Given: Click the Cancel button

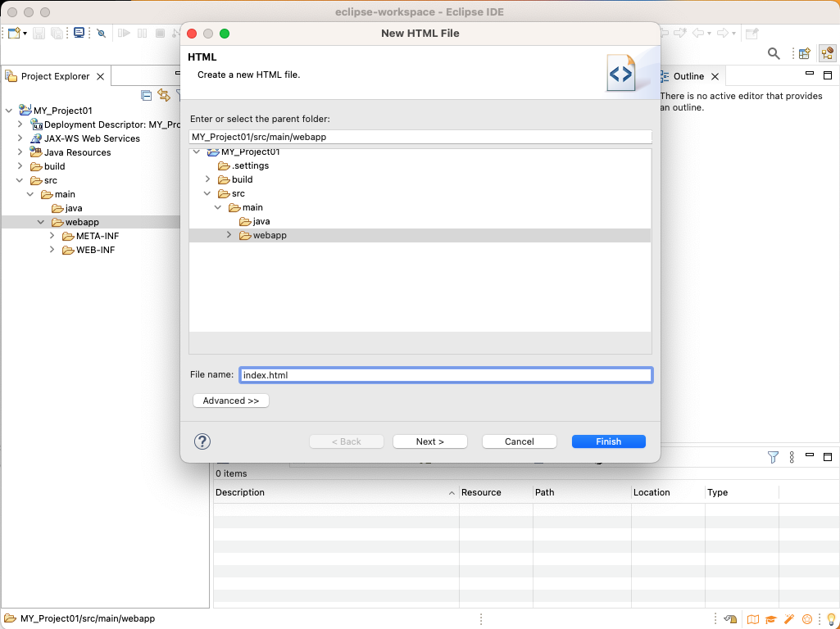Looking at the screenshot, I should coord(519,441).
